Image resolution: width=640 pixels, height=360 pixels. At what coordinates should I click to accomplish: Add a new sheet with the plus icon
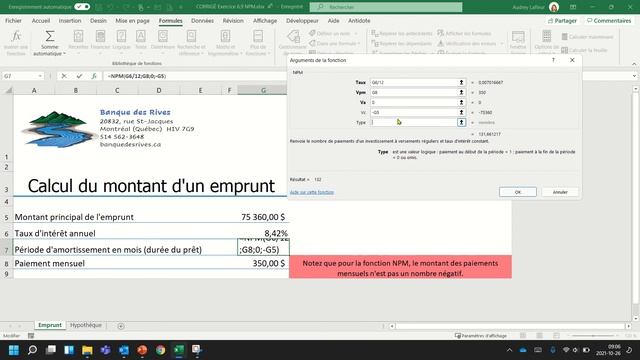[x=121, y=326]
